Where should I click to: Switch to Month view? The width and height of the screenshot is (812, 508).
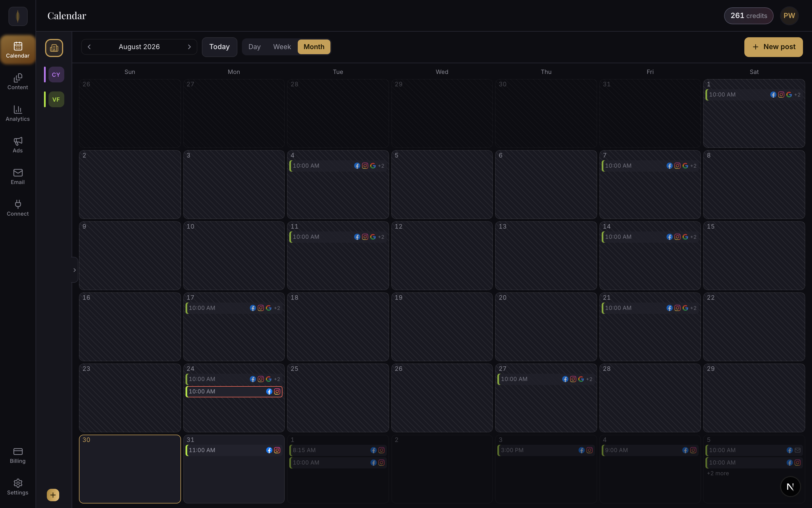tap(314, 47)
